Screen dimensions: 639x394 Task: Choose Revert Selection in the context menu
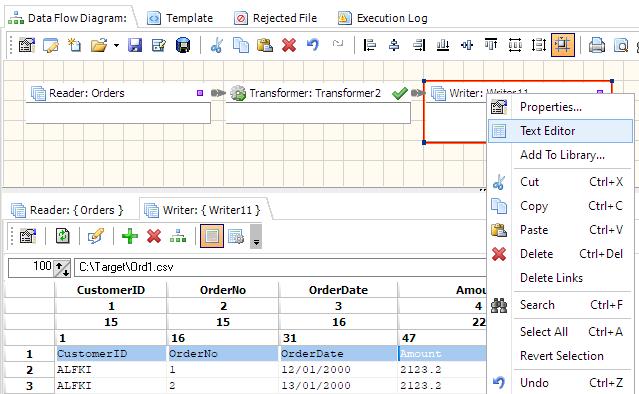560,356
